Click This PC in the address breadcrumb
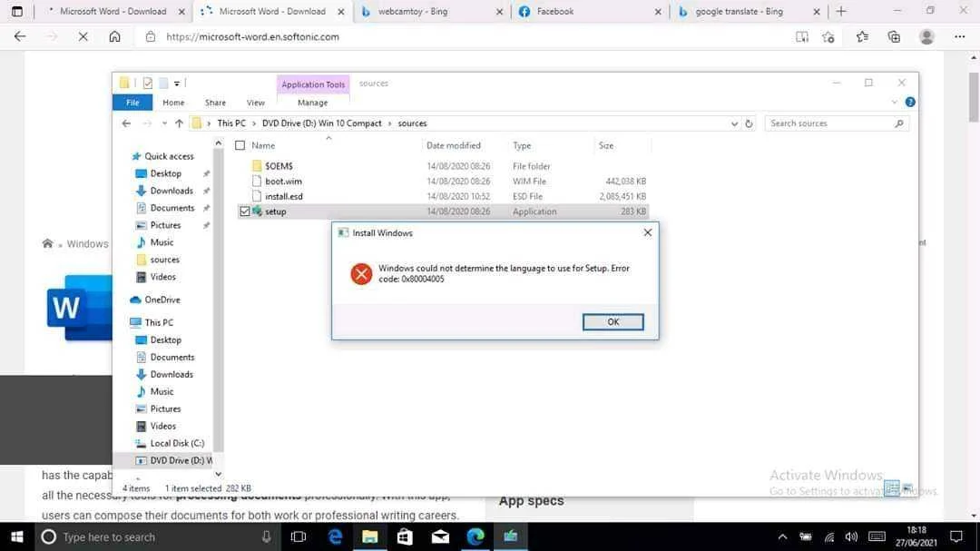This screenshot has height=551, width=980. coord(231,123)
